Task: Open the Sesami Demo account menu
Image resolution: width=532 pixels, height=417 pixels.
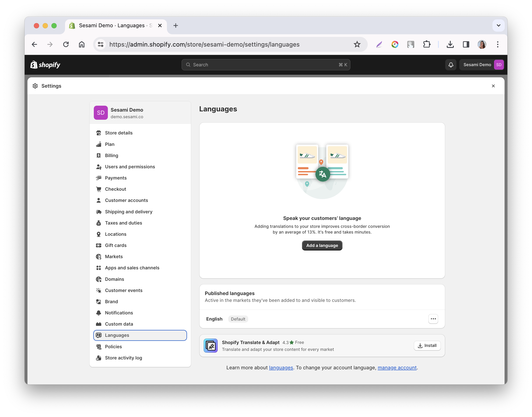Action: click(x=482, y=65)
